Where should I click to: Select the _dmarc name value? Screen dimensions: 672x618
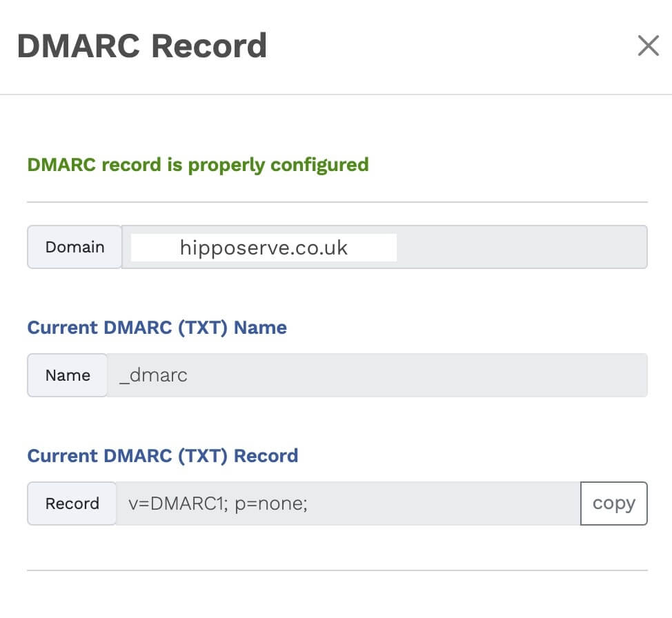pos(153,375)
